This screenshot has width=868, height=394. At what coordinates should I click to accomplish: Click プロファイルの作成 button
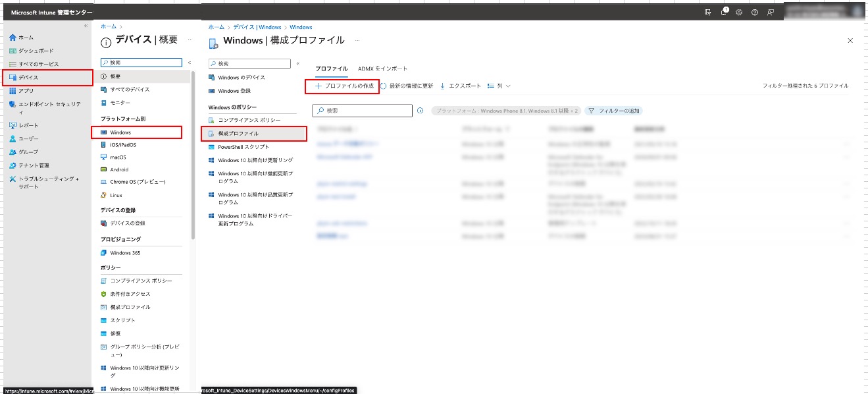point(343,86)
